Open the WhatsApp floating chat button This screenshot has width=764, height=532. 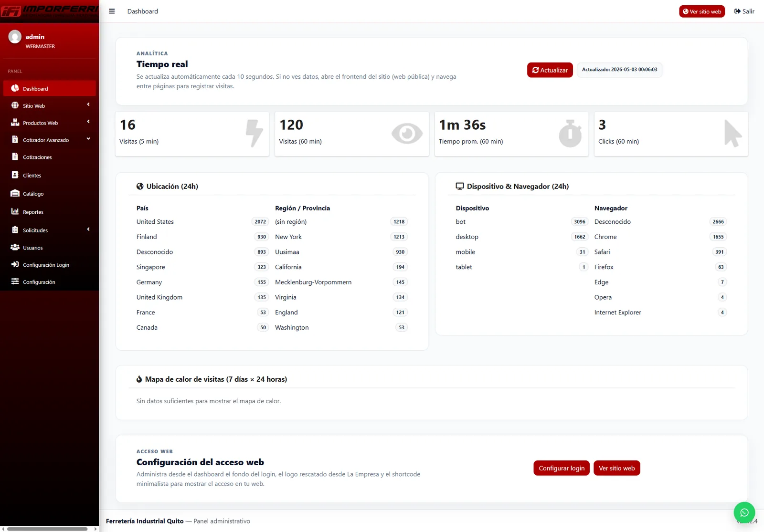744,513
